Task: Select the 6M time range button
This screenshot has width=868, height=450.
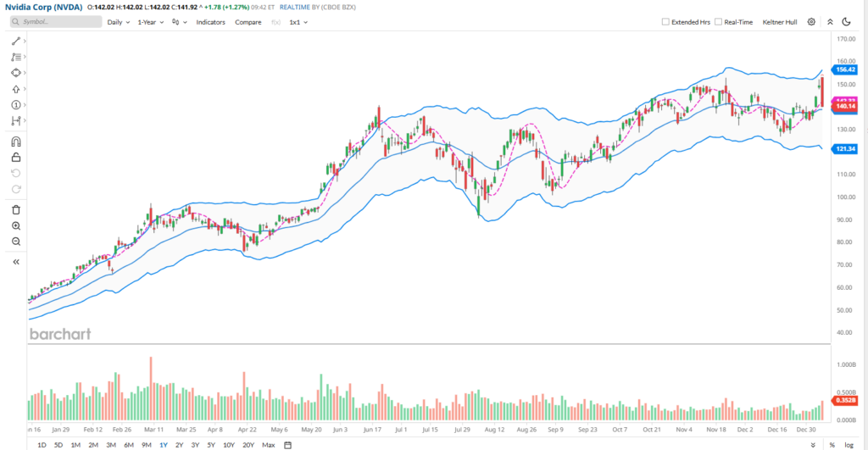Action: [129, 445]
